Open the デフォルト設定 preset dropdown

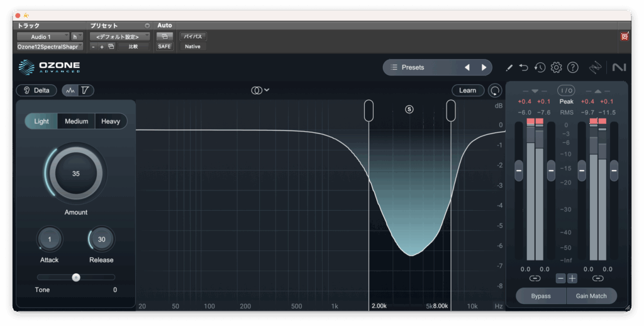119,37
